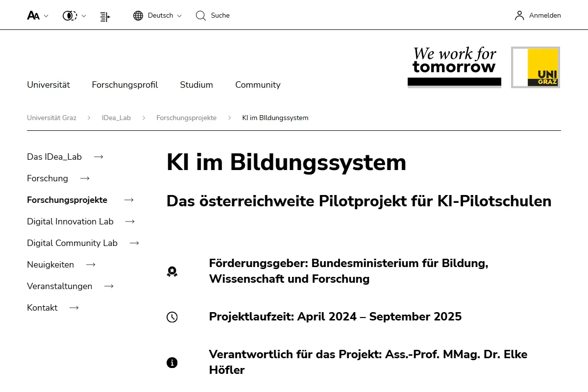
Task: Open the Universität main menu
Action: (x=49, y=85)
